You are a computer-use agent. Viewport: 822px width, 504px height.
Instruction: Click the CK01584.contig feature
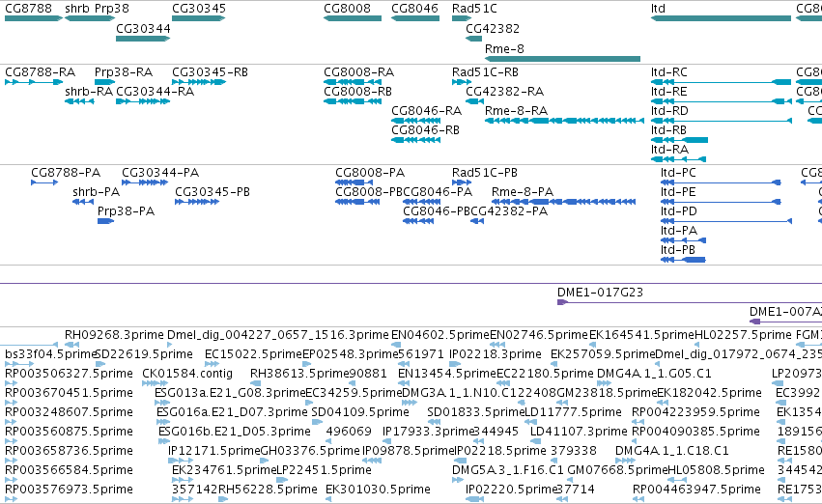pyautogui.click(x=155, y=383)
